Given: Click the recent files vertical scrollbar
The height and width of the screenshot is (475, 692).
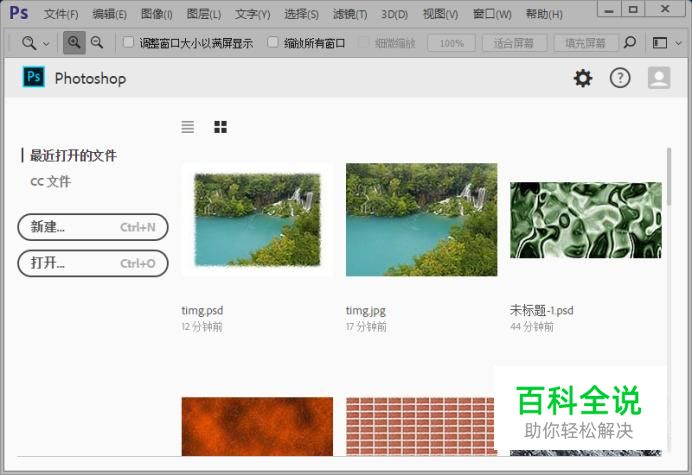Looking at the screenshot, I should [x=669, y=177].
